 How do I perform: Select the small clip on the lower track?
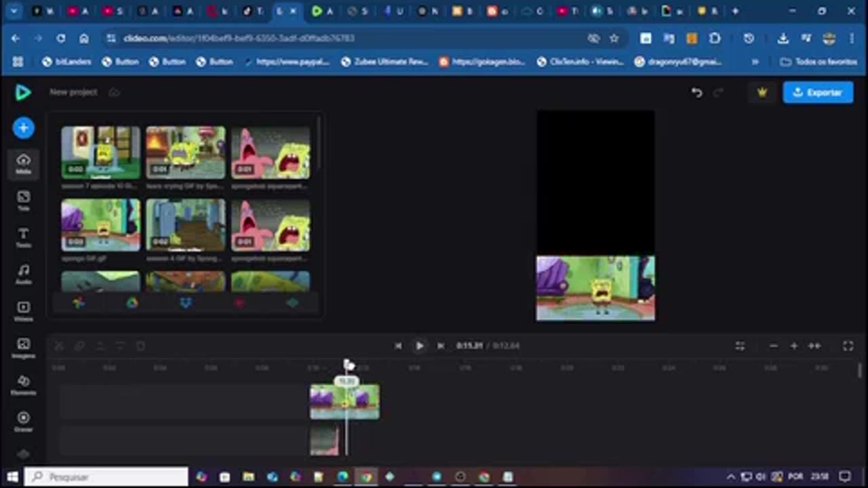pos(324,441)
